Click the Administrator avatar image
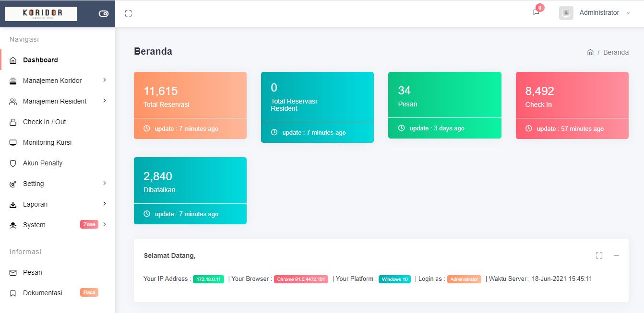The width and height of the screenshot is (644, 313). tap(566, 13)
